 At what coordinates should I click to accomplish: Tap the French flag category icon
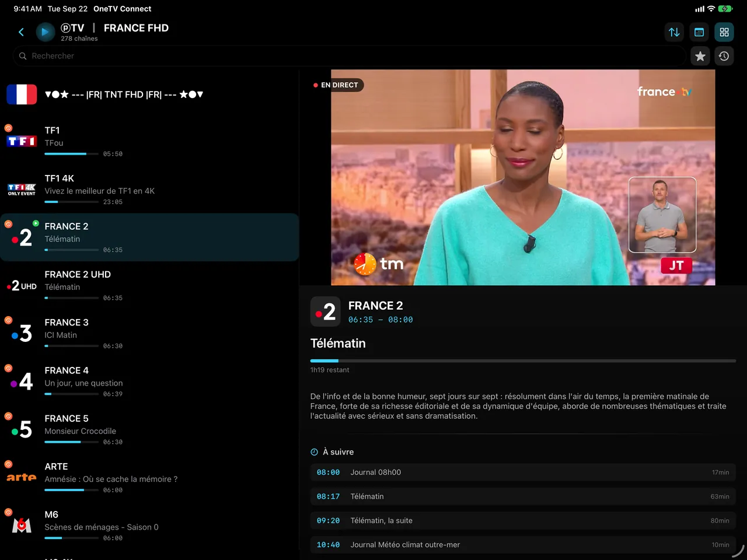pyautogui.click(x=22, y=94)
